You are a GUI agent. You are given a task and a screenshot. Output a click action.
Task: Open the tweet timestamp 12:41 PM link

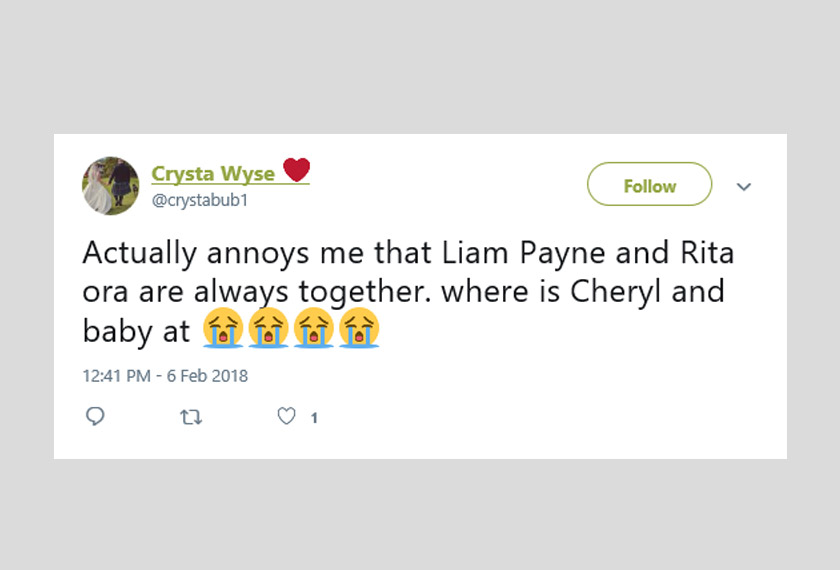click(117, 376)
